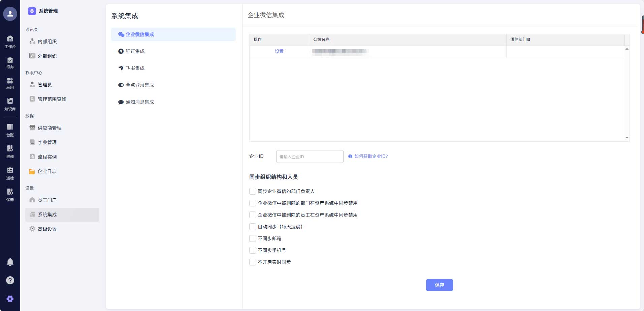Click the user avatar at top left
The width and height of the screenshot is (644, 311).
pyautogui.click(x=10, y=13)
